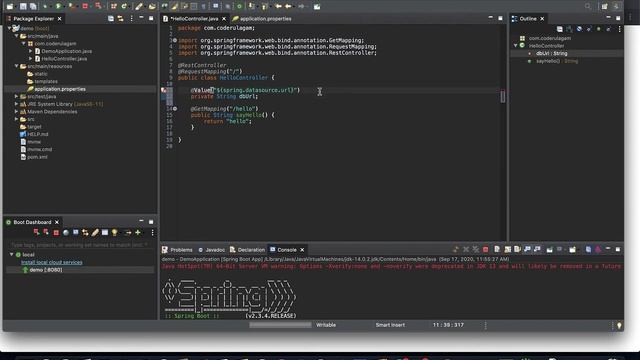Click debug restart icon in Boot Dashboard
This screenshot has width=640, height=360.
(46, 232)
